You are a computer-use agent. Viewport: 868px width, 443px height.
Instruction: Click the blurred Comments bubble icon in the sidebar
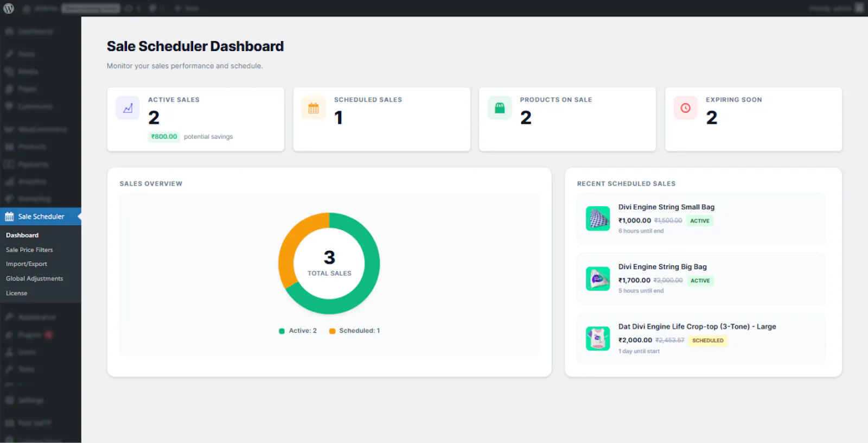9,106
